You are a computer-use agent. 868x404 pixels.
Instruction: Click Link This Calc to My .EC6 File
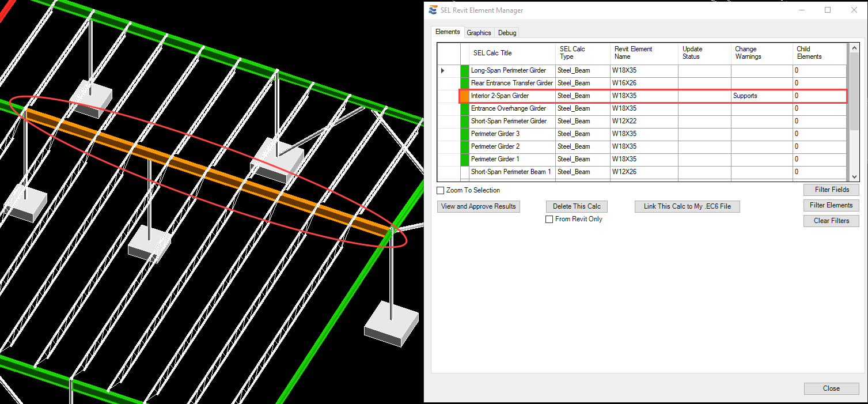(687, 206)
